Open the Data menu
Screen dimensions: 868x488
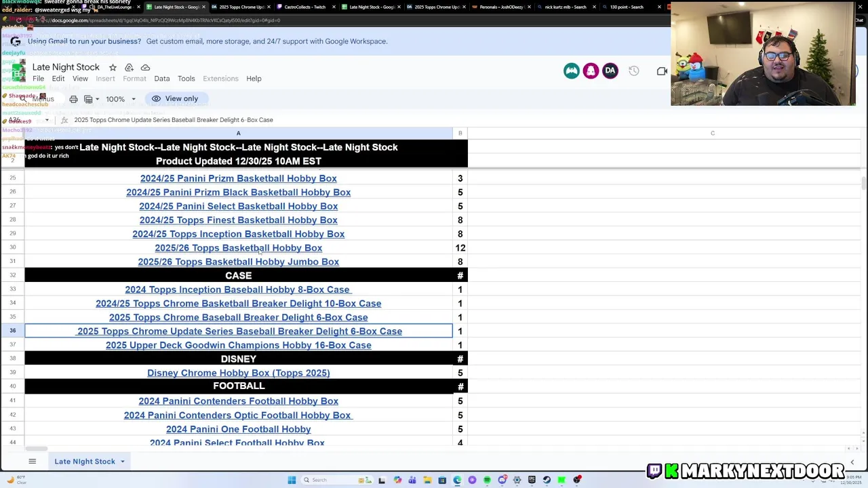(x=161, y=79)
